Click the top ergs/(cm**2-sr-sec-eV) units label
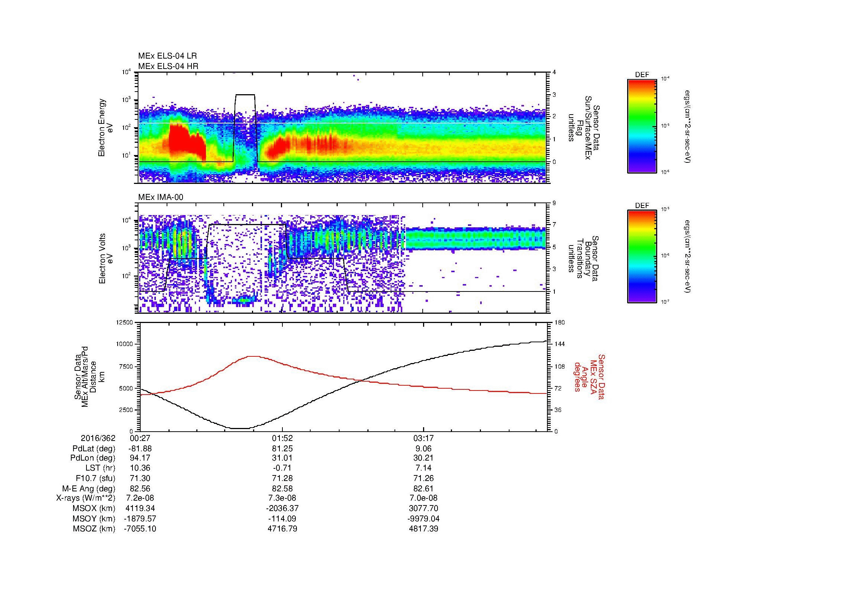Screen dimensions: 868x613 pos(688,127)
